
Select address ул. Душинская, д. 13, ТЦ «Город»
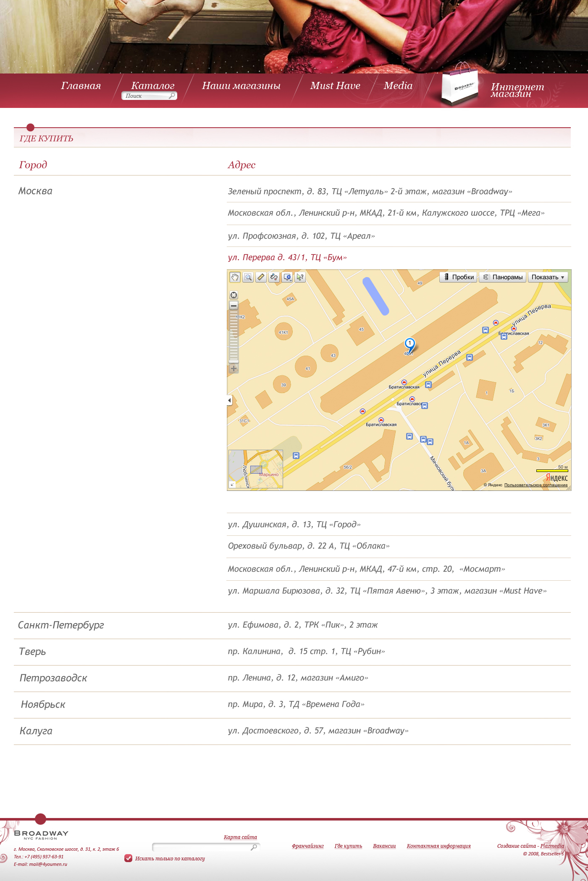tap(294, 524)
